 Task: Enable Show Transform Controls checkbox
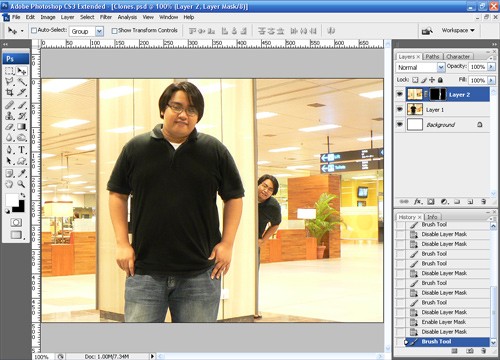(114, 31)
